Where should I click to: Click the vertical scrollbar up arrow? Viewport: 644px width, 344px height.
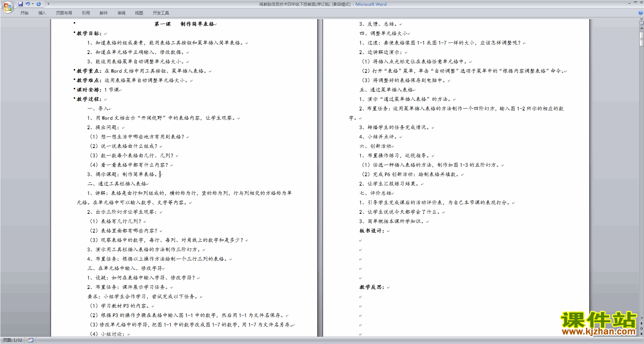coord(641,28)
